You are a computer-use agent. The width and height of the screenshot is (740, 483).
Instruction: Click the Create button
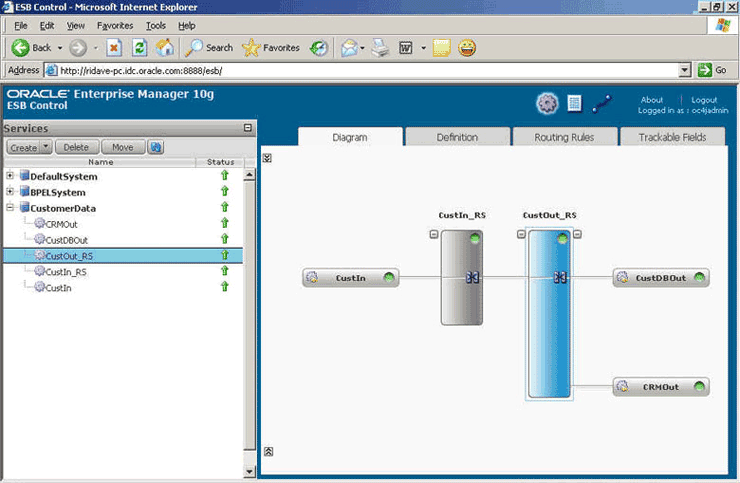(x=24, y=147)
